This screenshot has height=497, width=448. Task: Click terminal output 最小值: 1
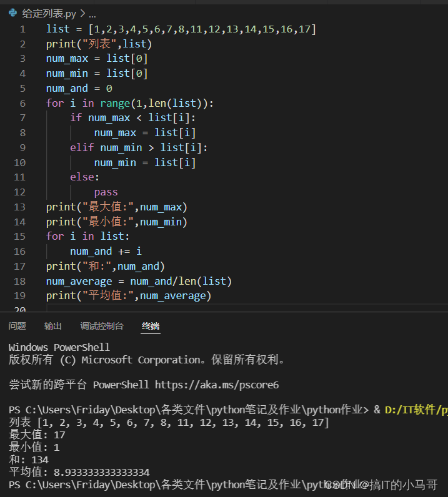[34, 447]
